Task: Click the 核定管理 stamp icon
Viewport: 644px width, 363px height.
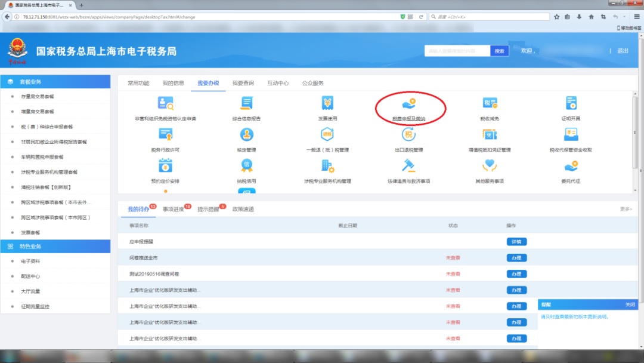Action: coord(246,135)
